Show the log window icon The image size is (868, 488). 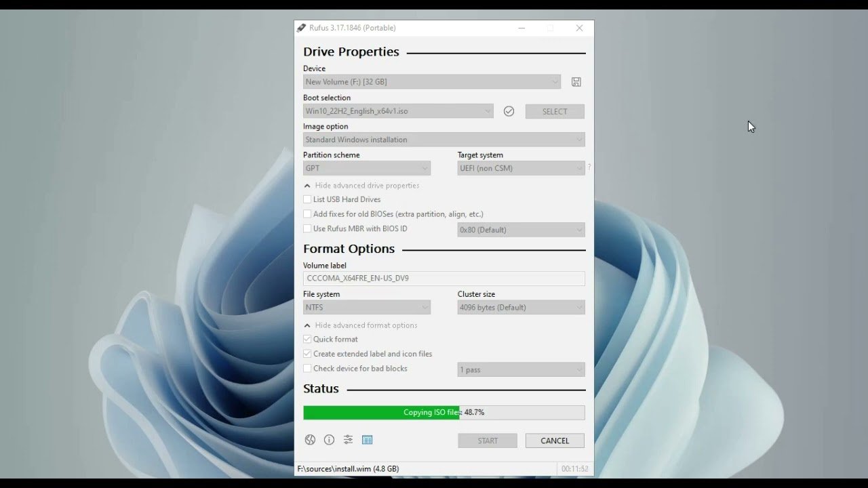(x=367, y=440)
